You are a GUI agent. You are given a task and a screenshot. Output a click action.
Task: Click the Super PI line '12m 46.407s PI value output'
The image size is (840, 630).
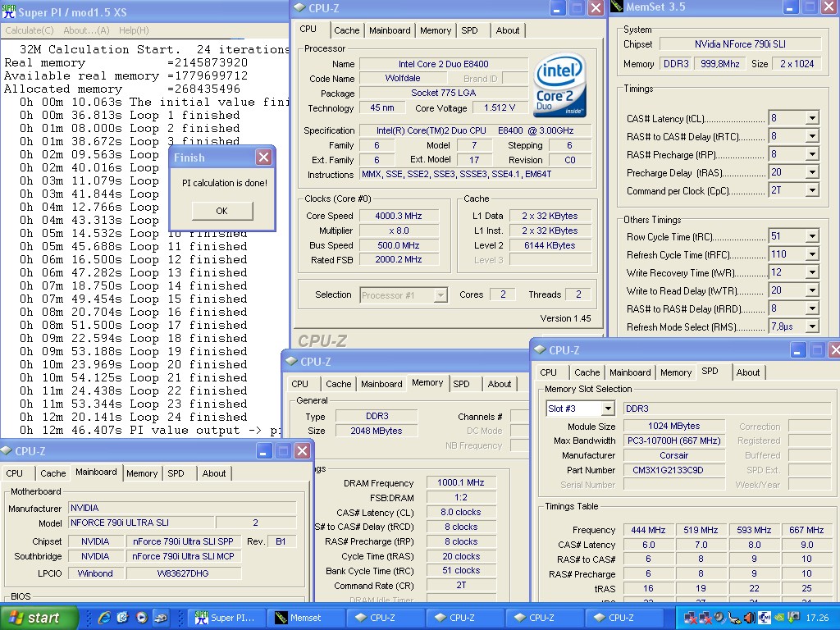pos(149,430)
